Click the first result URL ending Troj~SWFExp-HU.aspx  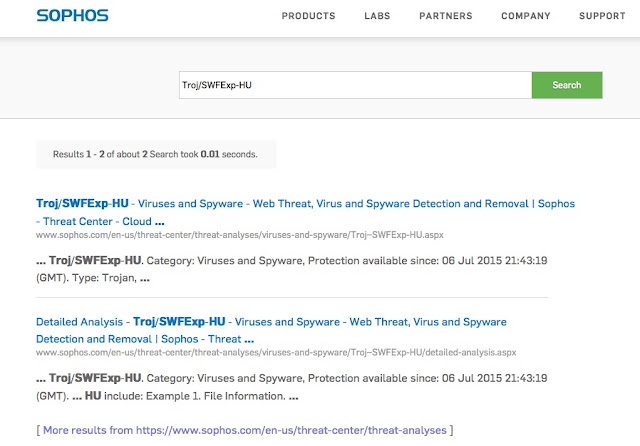click(240, 235)
